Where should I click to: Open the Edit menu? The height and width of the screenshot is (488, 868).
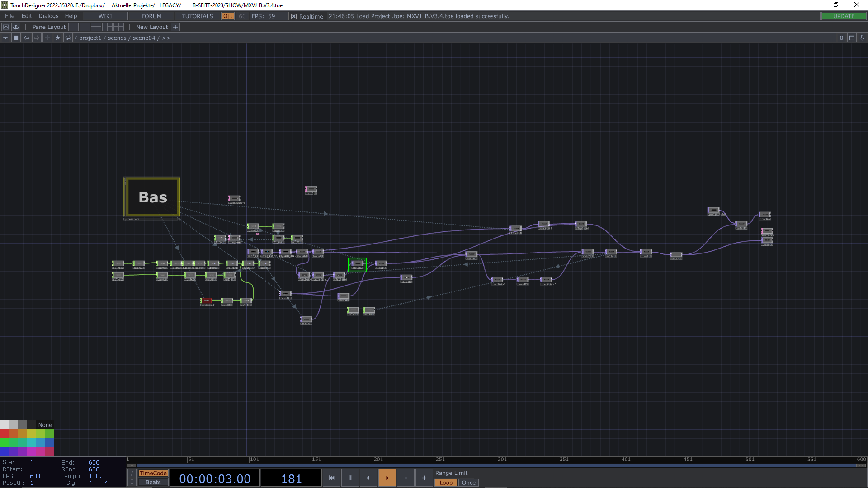click(27, 16)
